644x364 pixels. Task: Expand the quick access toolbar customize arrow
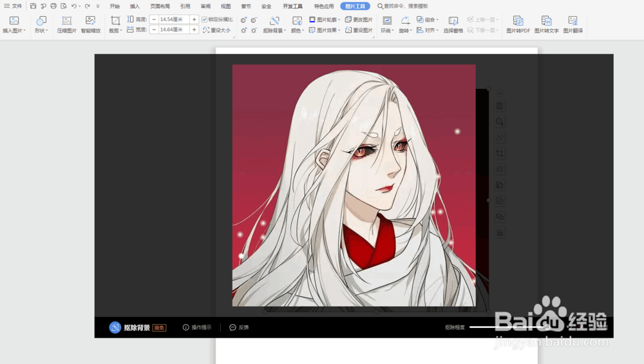(x=98, y=6)
